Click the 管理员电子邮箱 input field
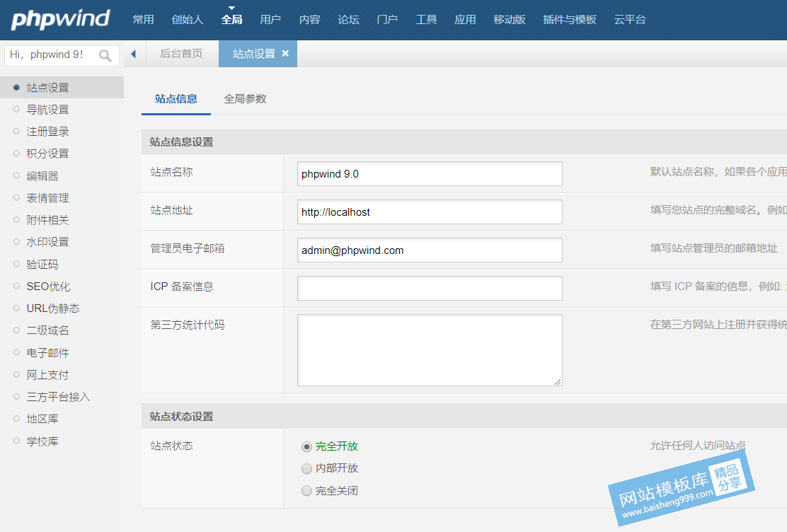Screen dimensions: 787x532 pos(430,250)
